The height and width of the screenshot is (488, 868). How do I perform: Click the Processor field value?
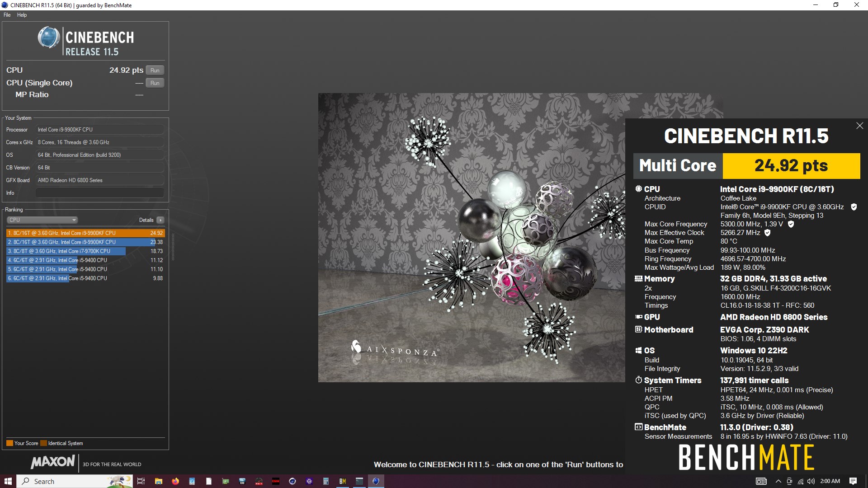(x=99, y=130)
